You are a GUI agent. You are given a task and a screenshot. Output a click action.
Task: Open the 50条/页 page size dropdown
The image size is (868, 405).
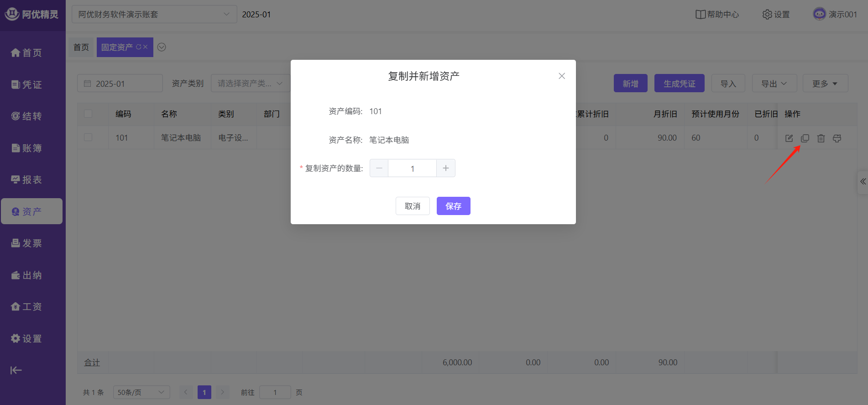click(141, 392)
